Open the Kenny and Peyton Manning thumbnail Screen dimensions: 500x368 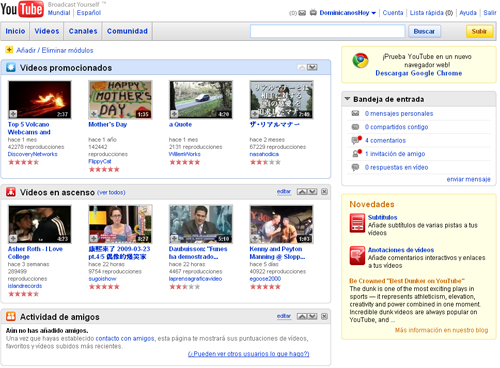click(281, 224)
